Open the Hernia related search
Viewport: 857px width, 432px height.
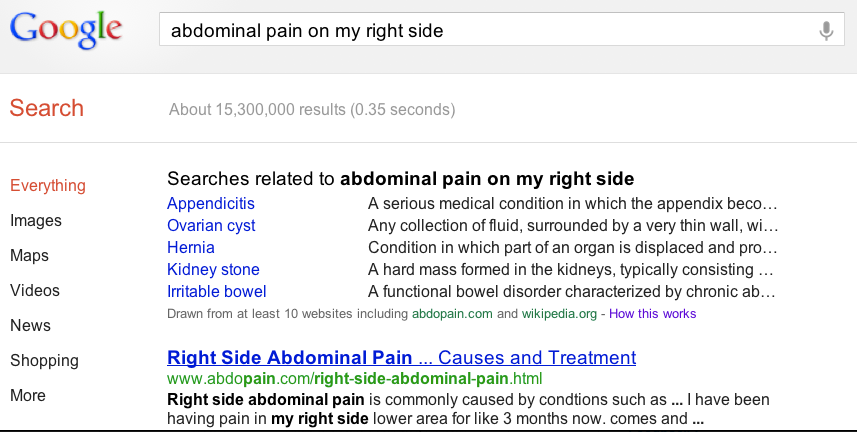point(191,248)
